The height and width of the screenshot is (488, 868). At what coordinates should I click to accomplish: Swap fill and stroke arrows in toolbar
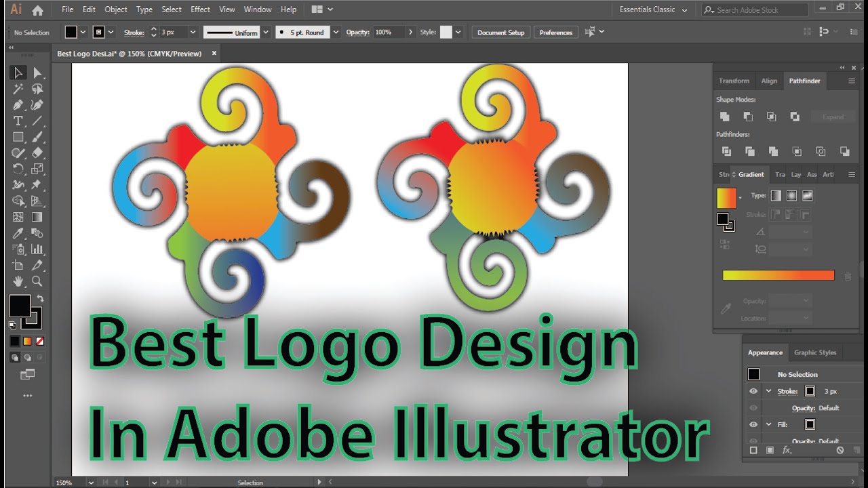(x=40, y=298)
